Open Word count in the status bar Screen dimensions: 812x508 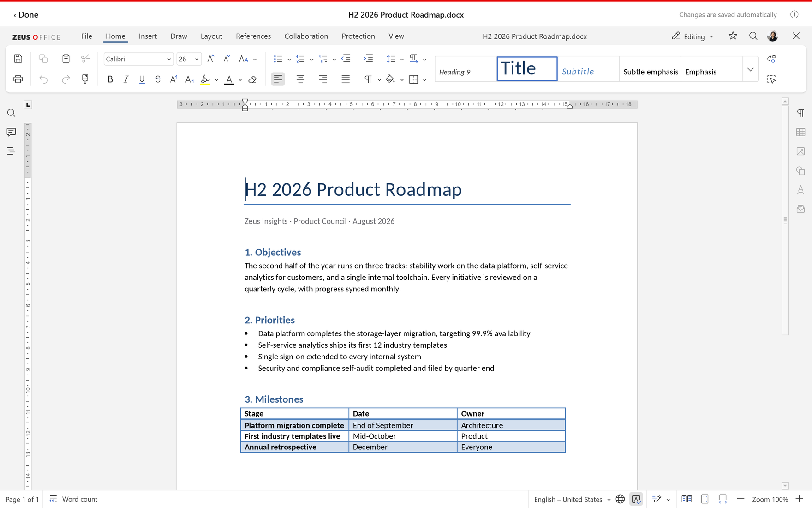coord(73,499)
